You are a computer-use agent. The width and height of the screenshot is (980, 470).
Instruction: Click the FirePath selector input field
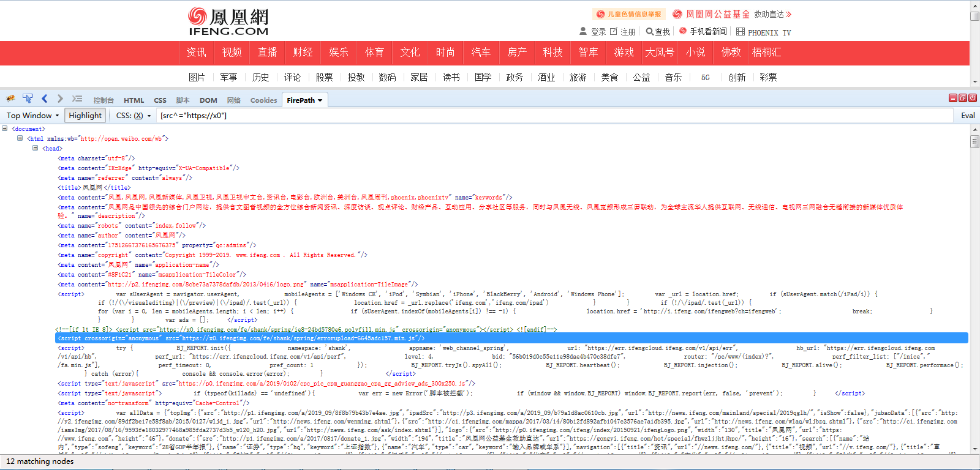pos(554,115)
